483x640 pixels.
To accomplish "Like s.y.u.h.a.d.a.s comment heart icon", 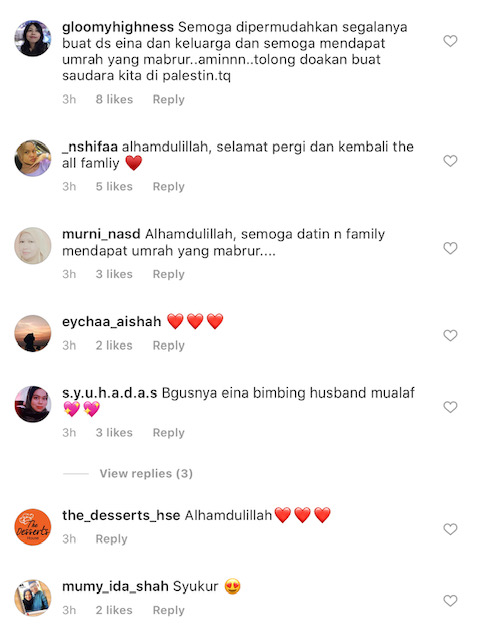I will click(450, 407).
